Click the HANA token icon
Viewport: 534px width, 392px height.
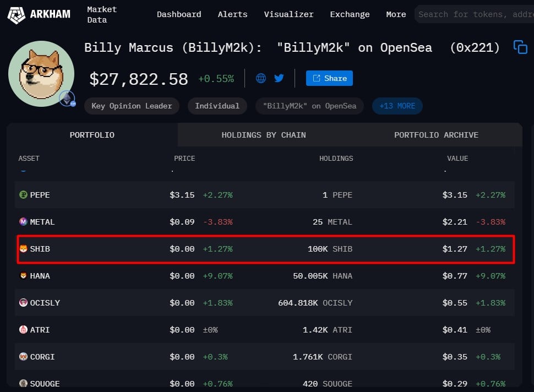23,276
